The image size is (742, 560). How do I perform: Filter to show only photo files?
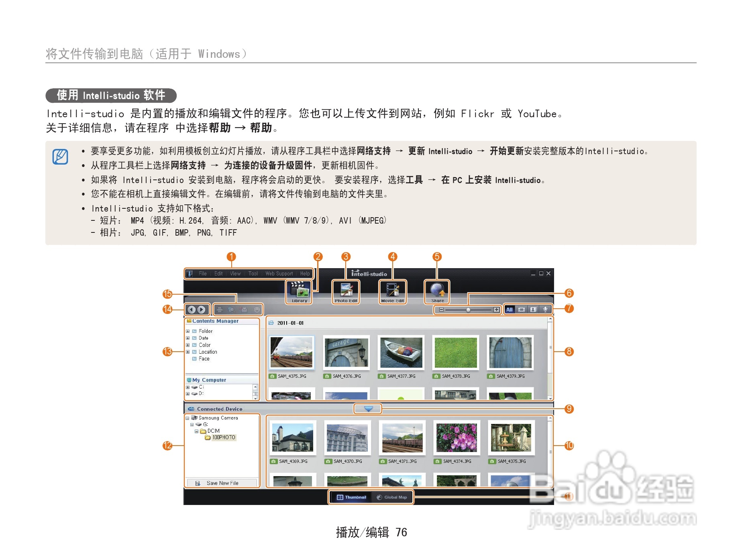point(533,310)
